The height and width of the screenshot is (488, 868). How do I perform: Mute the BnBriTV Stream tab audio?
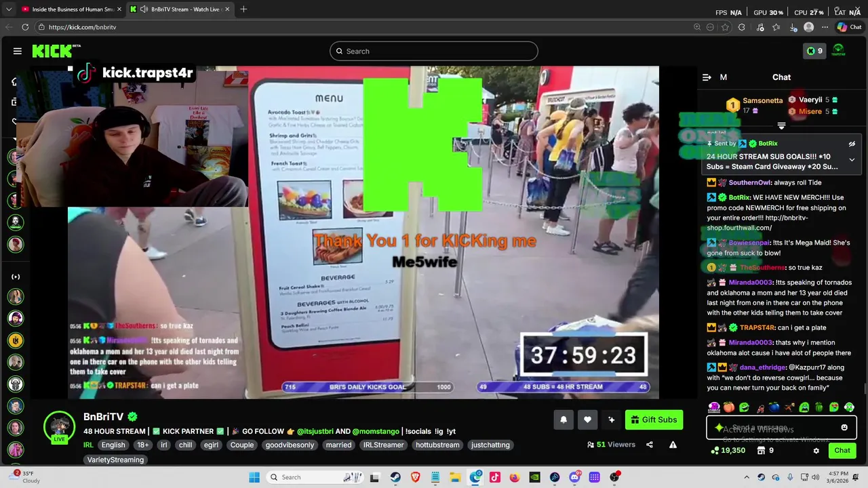(144, 9)
